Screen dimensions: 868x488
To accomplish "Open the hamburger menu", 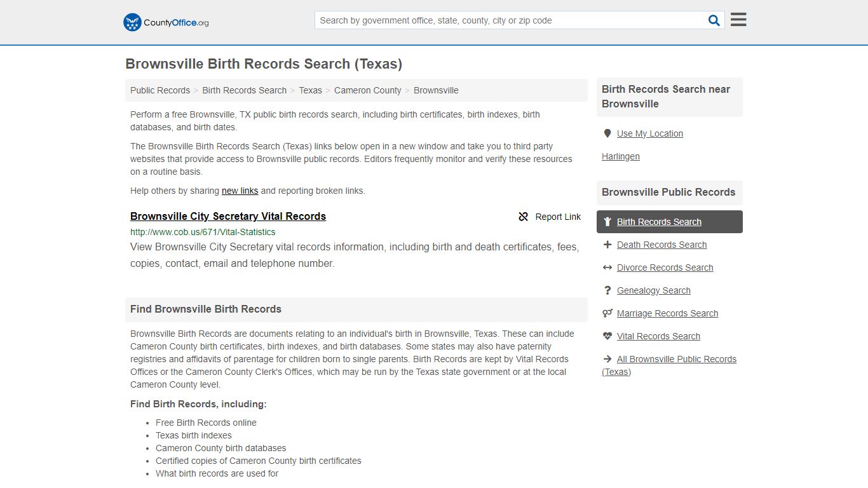I will coord(738,20).
